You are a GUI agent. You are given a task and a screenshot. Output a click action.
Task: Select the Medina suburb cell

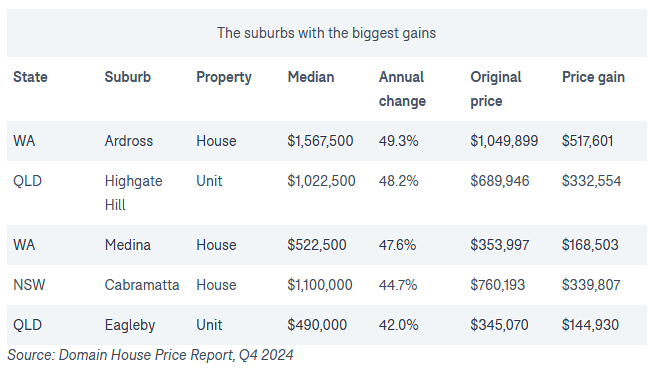(x=128, y=245)
